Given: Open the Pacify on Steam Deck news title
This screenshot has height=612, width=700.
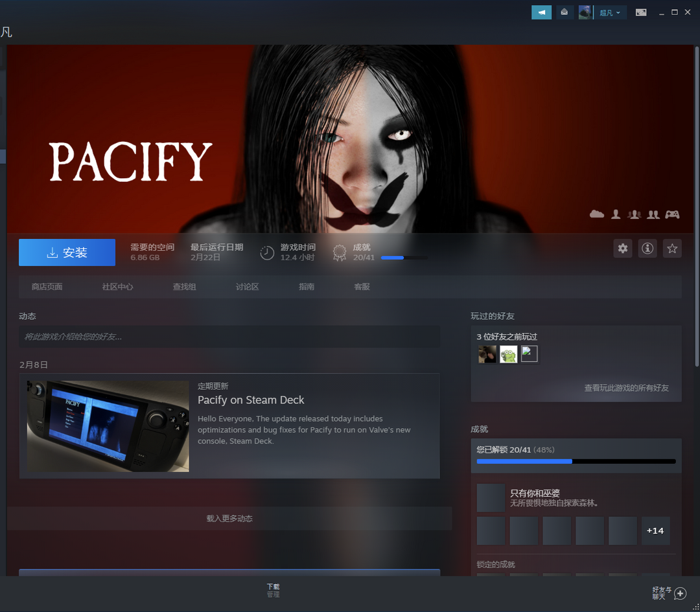Looking at the screenshot, I should (x=251, y=400).
